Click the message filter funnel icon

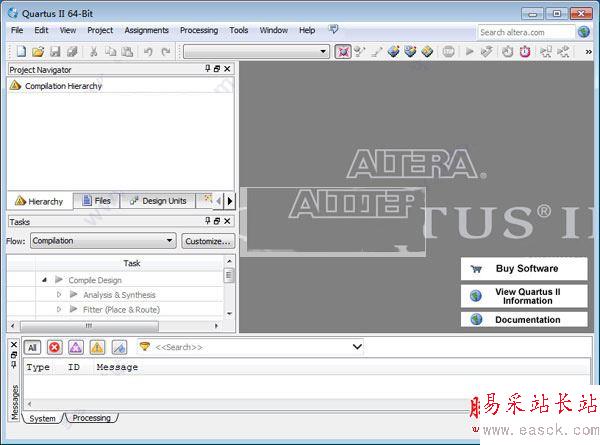coord(144,347)
